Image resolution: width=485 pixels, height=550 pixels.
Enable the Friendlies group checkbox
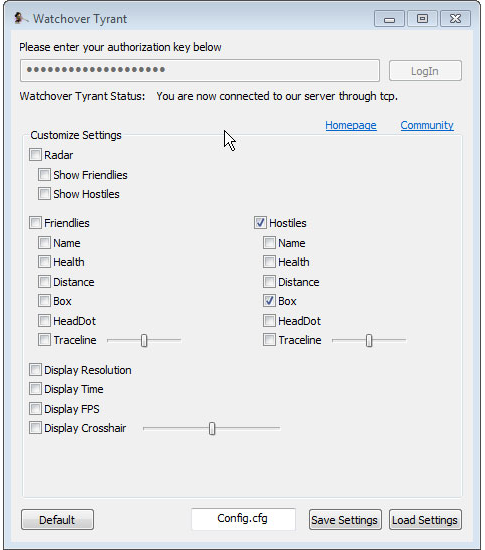point(35,222)
